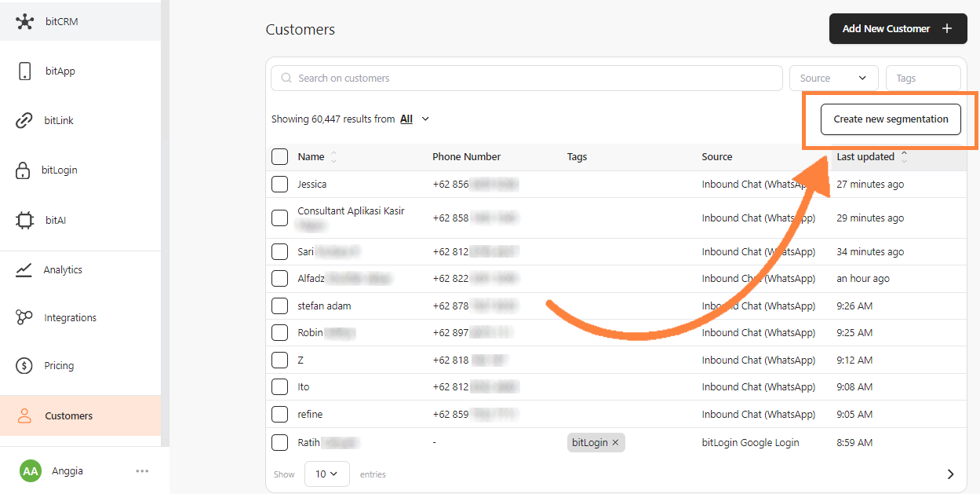The image size is (980, 494).
Task: Click the Integrations nodes icon
Action: [24, 317]
